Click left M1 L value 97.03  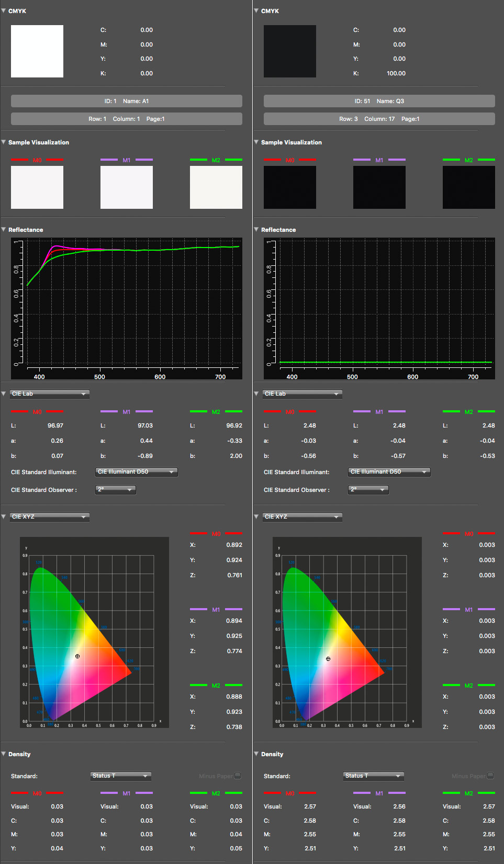pos(145,425)
